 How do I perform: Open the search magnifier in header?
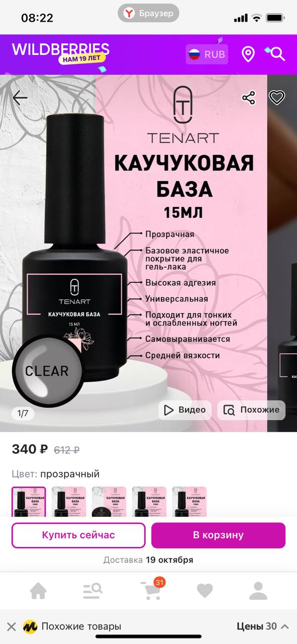(276, 53)
